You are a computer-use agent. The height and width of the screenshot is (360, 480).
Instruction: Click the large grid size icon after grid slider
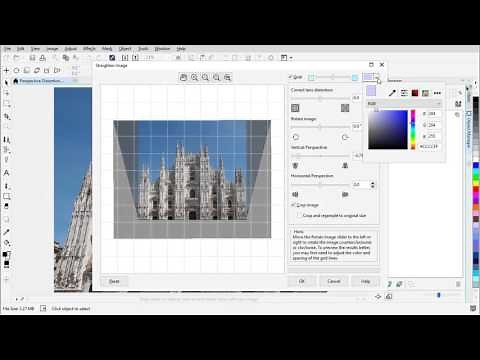point(355,77)
